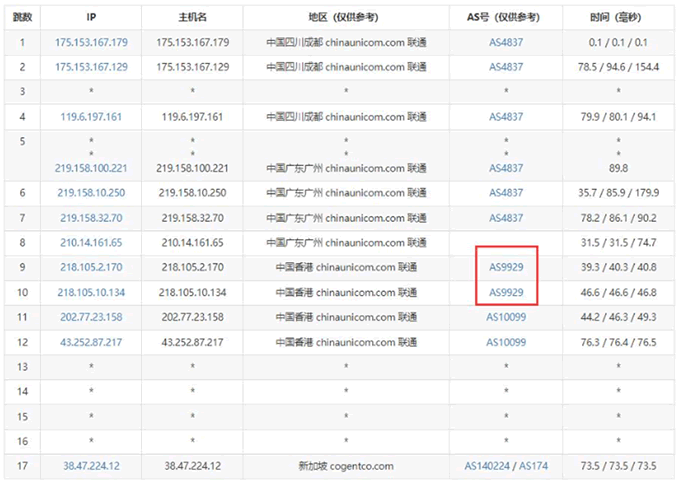The width and height of the screenshot is (680, 484).
Task: Click the blue IP link 219.158.100.221
Action: pyautogui.click(x=92, y=168)
